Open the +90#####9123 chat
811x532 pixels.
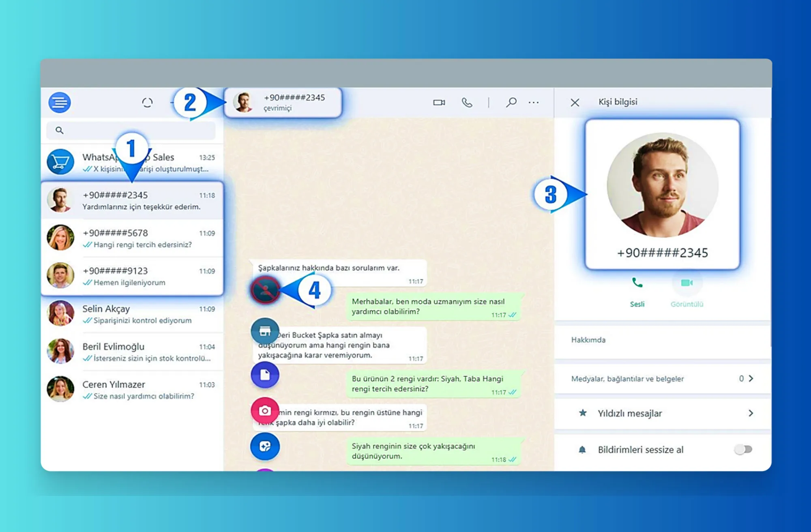pyautogui.click(x=132, y=276)
